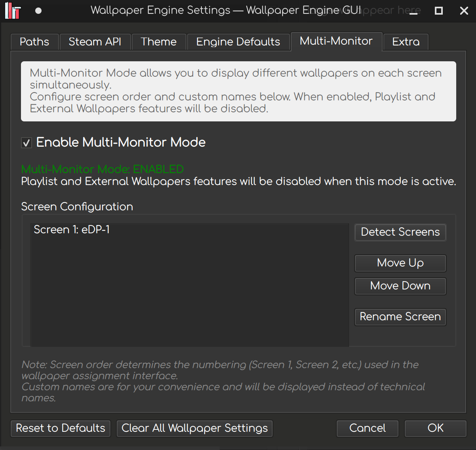
Task: Click the Multi-Monitor Mode: ENABLED status text
Action: coord(102,169)
